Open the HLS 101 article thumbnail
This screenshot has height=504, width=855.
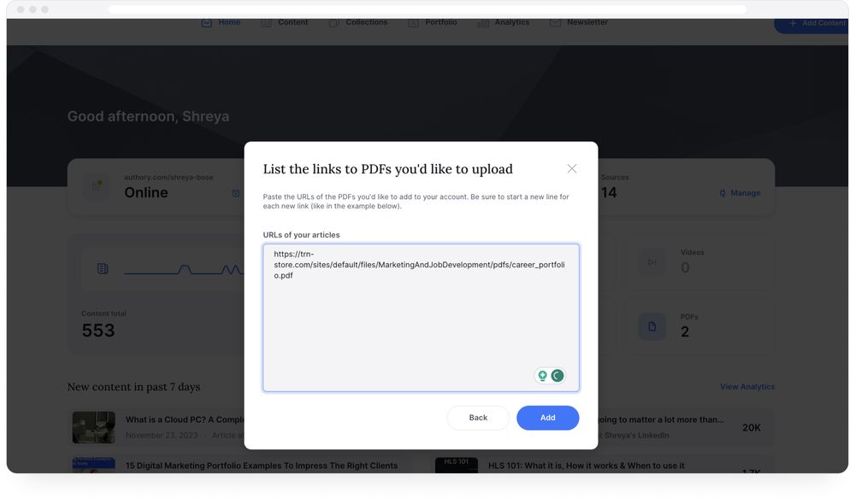coord(456,466)
